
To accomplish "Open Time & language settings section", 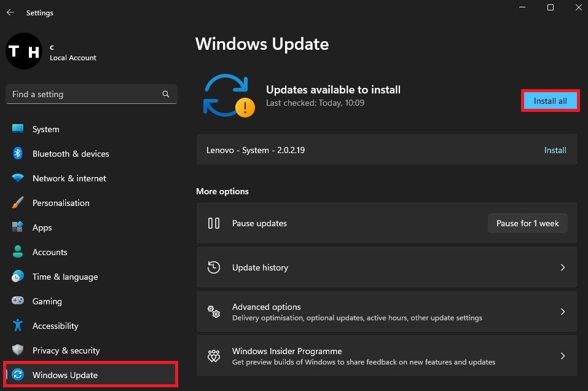I will 65,277.
